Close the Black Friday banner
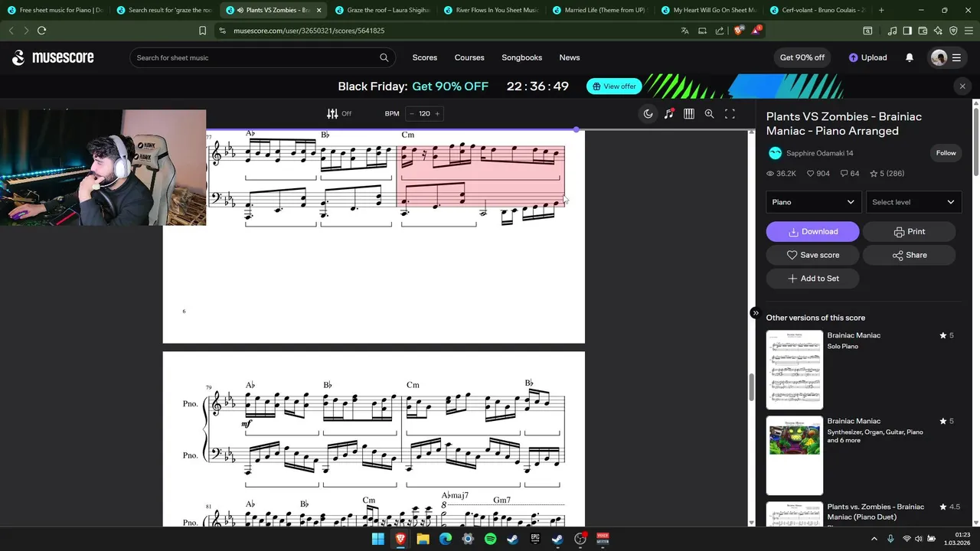Image resolution: width=980 pixels, height=551 pixels. pyautogui.click(x=962, y=86)
